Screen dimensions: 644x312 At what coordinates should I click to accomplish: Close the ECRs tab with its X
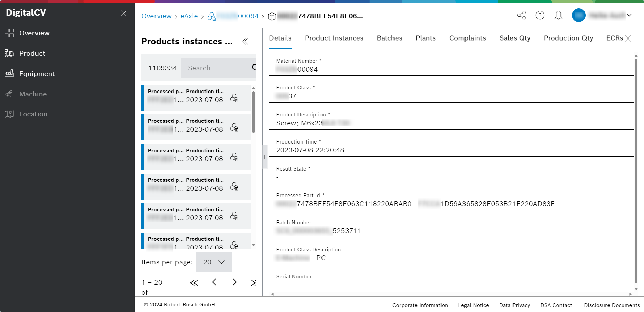click(629, 38)
